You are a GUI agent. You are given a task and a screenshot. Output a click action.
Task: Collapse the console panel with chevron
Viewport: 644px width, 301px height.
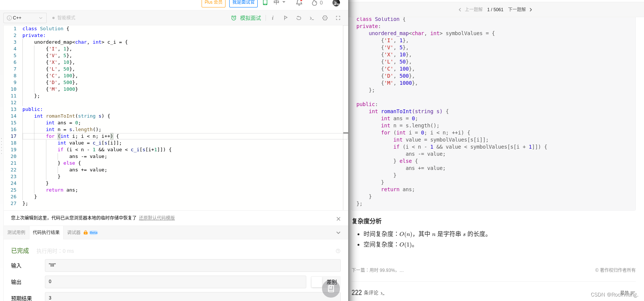tap(338, 233)
